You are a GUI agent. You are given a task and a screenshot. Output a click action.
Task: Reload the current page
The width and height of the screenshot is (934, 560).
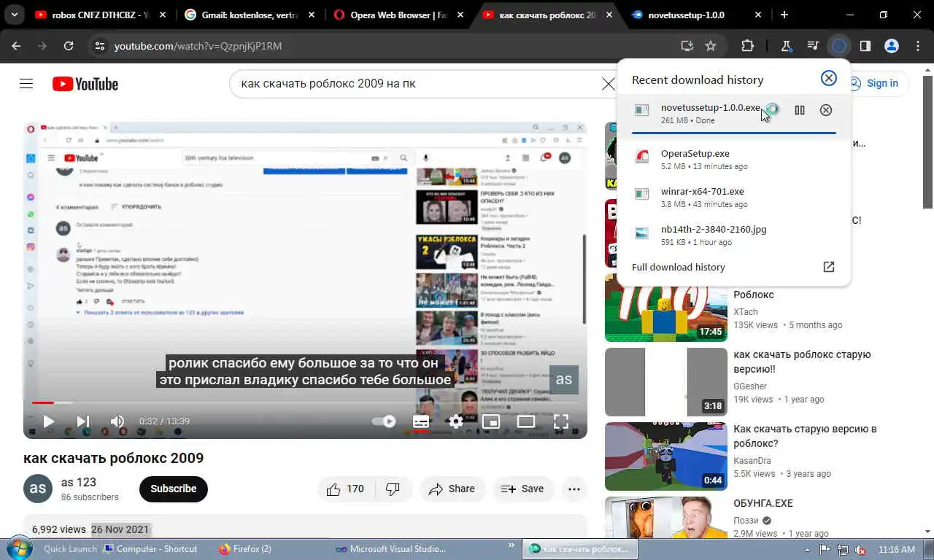point(69,46)
